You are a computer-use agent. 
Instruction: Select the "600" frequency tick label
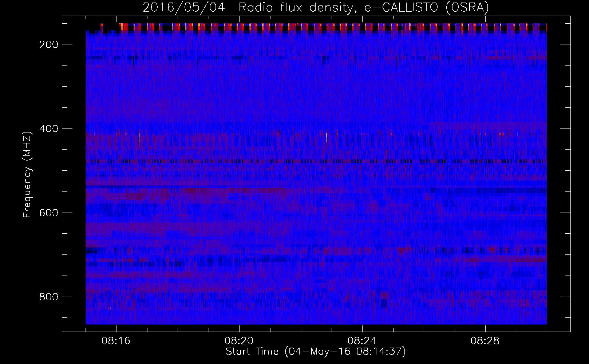[x=49, y=213]
